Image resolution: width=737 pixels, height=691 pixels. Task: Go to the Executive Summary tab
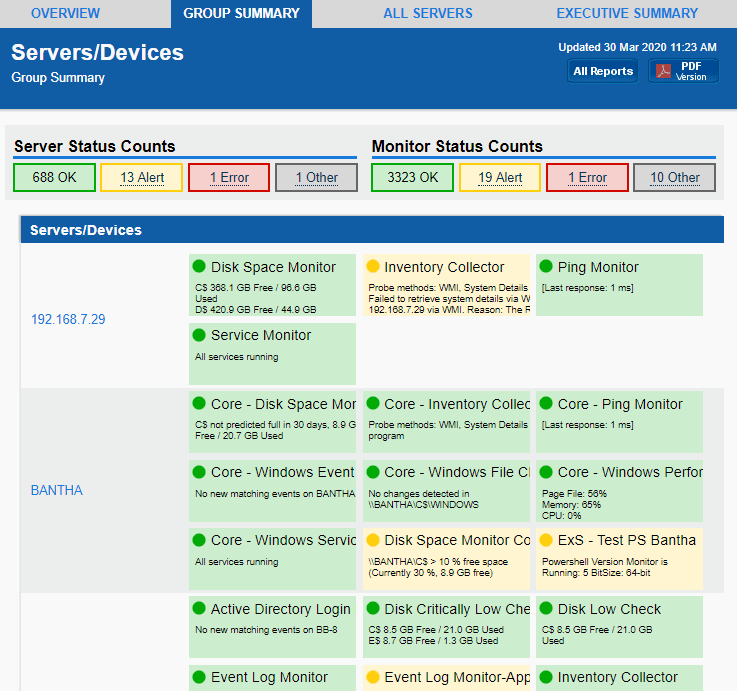pos(627,14)
